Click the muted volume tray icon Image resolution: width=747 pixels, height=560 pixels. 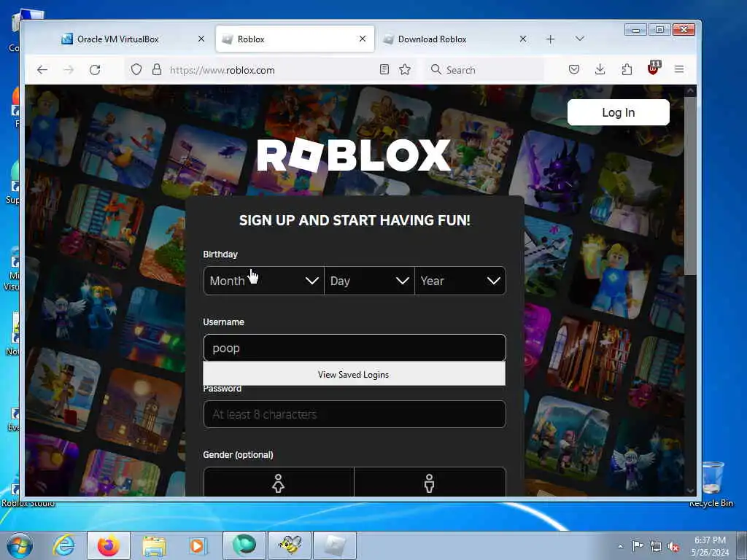673,547
